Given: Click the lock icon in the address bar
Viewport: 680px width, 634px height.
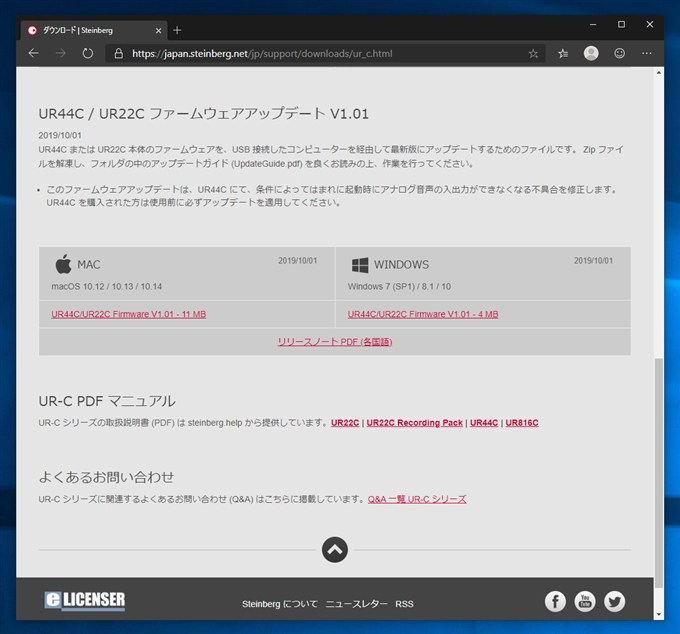Looking at the screenshot, I should click(118, 53).
